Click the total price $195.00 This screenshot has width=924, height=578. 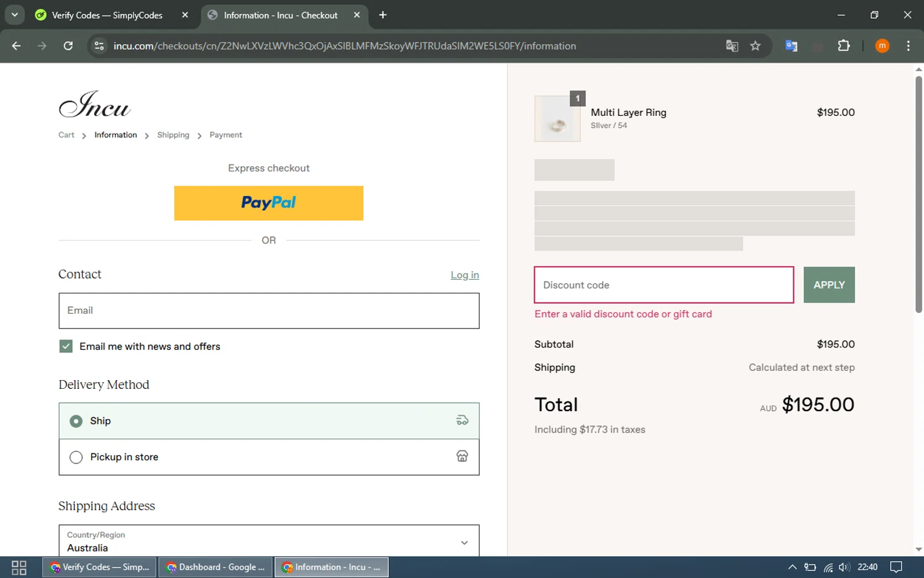pyautogui.click(x=818, y=405)
